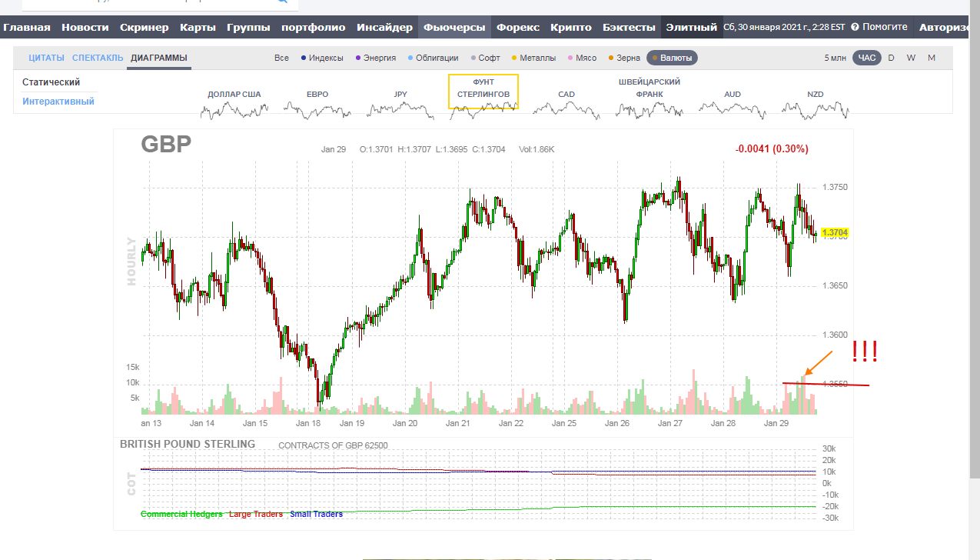Switch timeframe to D daily

click(x=891, y=58)
